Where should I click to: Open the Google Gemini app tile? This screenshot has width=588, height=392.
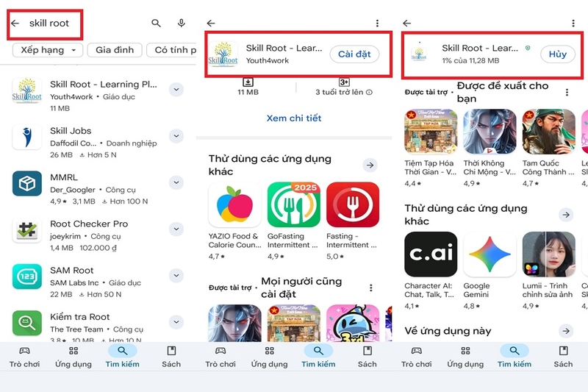coord(490,271)
